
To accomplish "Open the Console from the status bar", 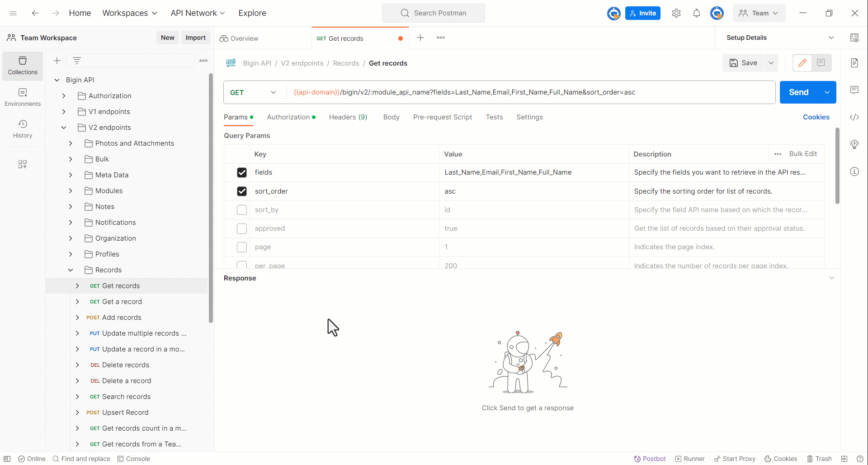I will [x=134, y=459].
